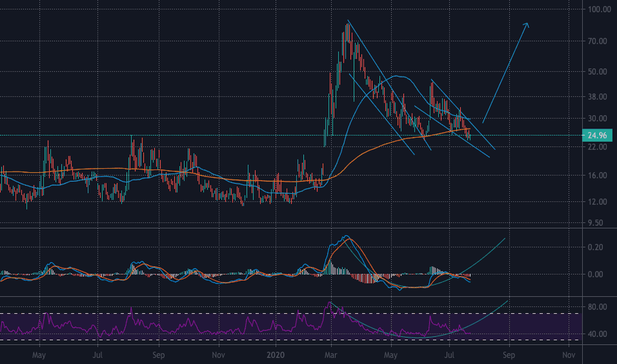Click the Nov label at far right
Screen dimensions: 617x364
569,355
